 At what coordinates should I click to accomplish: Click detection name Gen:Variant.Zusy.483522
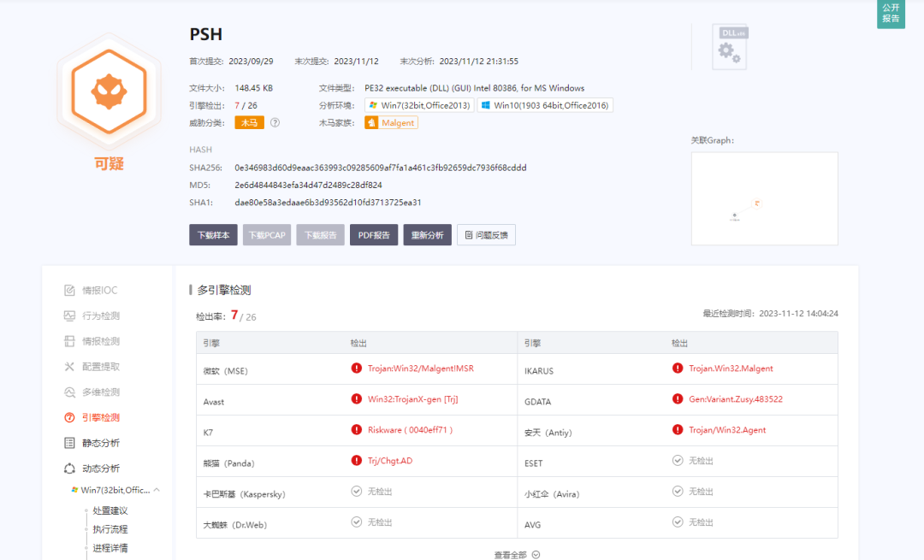pos(736,398)
